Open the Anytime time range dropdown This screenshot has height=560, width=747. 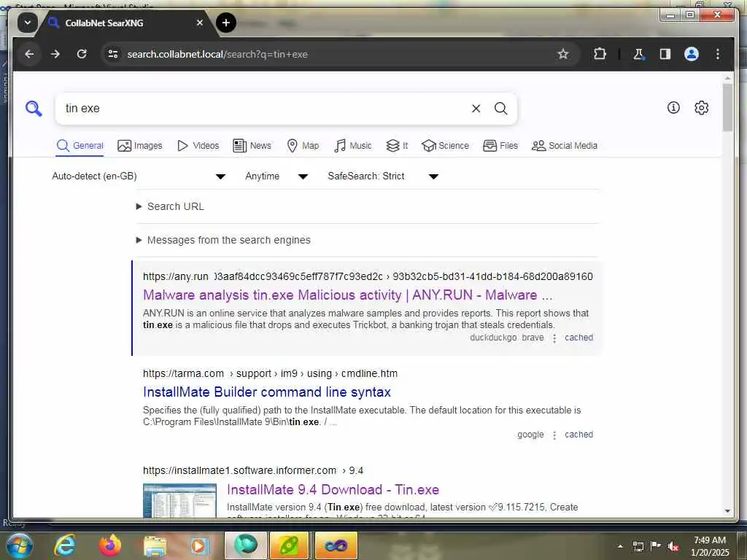276,176
